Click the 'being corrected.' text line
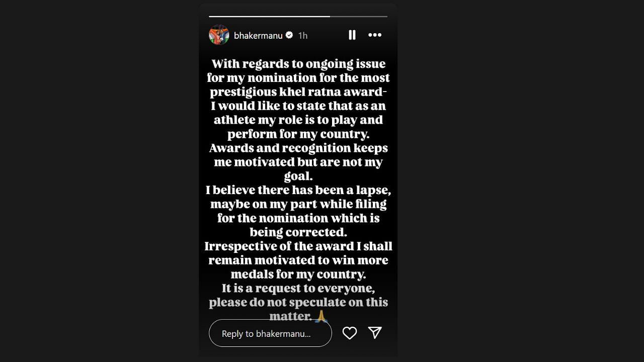 click(298, 232)
